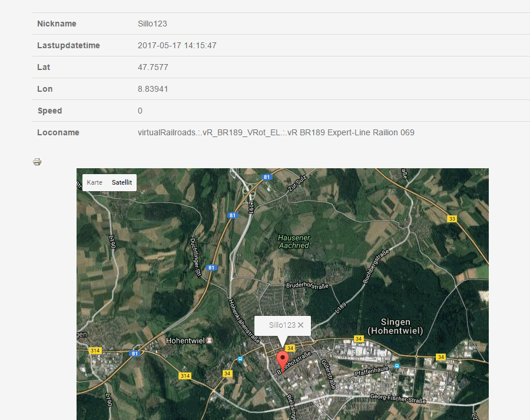Click the Loconame value virtualRailroads BR189 text
530x420 pixels.
(x=276, y=132)
